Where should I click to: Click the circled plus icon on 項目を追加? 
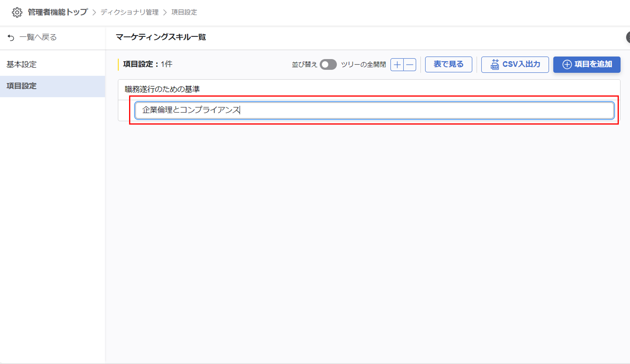pyautogui.click(x=567, y=64)
